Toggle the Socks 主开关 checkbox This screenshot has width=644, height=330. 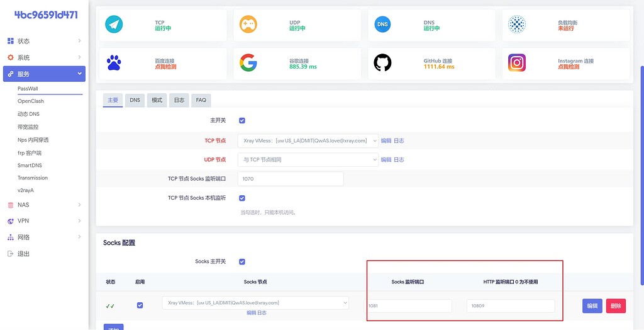242,262
